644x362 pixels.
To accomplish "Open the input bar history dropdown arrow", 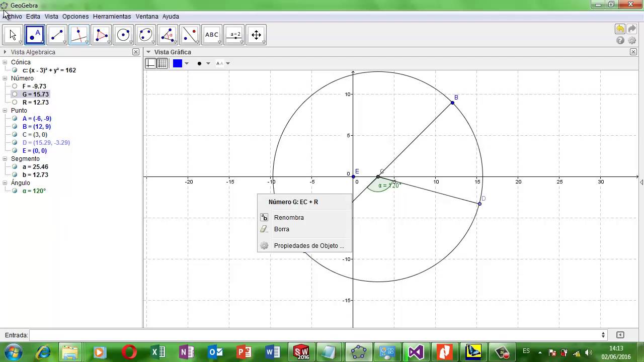I will pos(603,335).
